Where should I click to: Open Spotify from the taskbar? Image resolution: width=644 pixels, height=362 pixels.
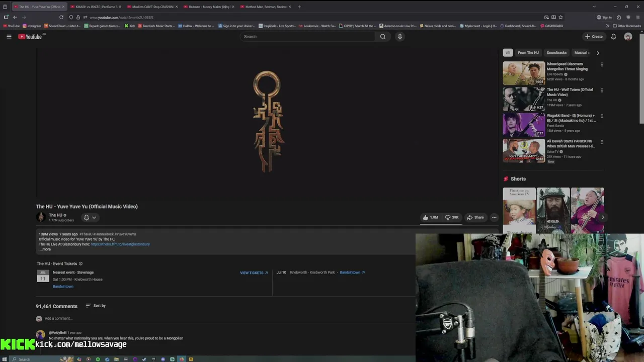coord(98,359)
